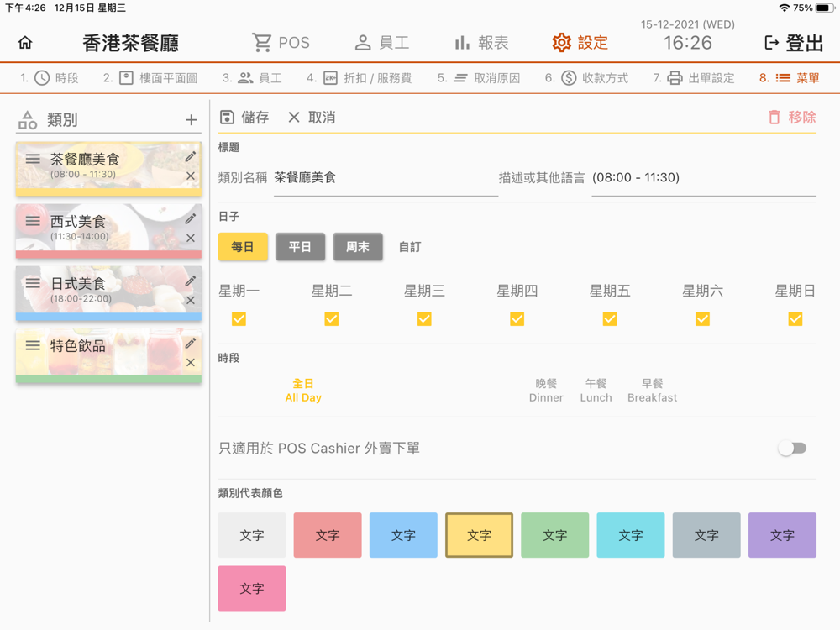Image resolution: width=840 pixels, height=630 pixels.
Task: Pick the cyan color swatch
Action: pyautogui.click(x=631, y=535)
